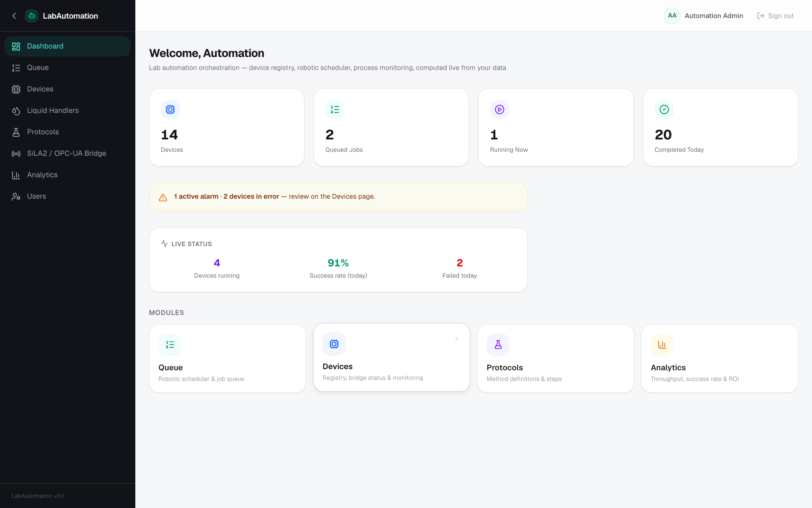This screenshot has height=508, width=812.
Task: Click the warning triangle in alarm banner
Action: click(x=163, y=198)
